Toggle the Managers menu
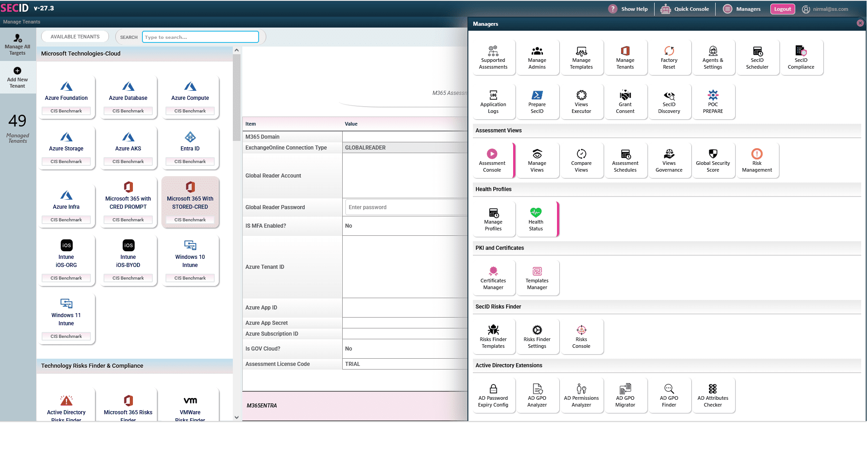868x468 pixels. [742, 9]
